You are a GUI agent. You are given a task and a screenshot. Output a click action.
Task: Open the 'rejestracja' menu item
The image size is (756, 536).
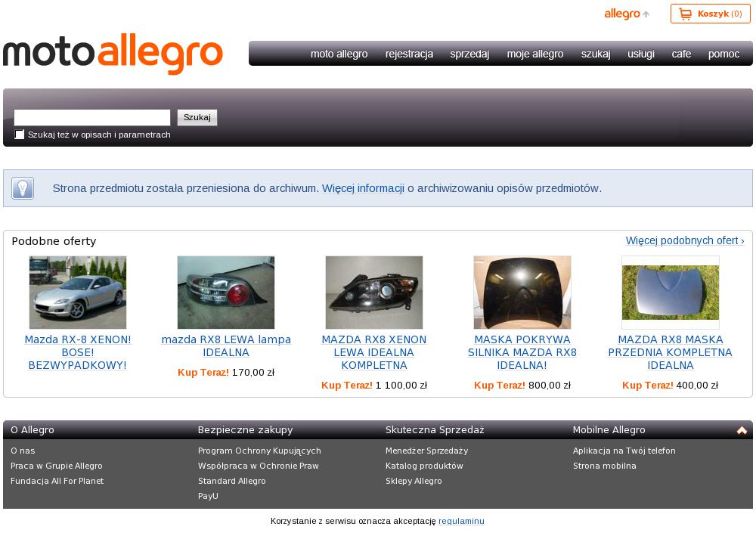[409, 54]
